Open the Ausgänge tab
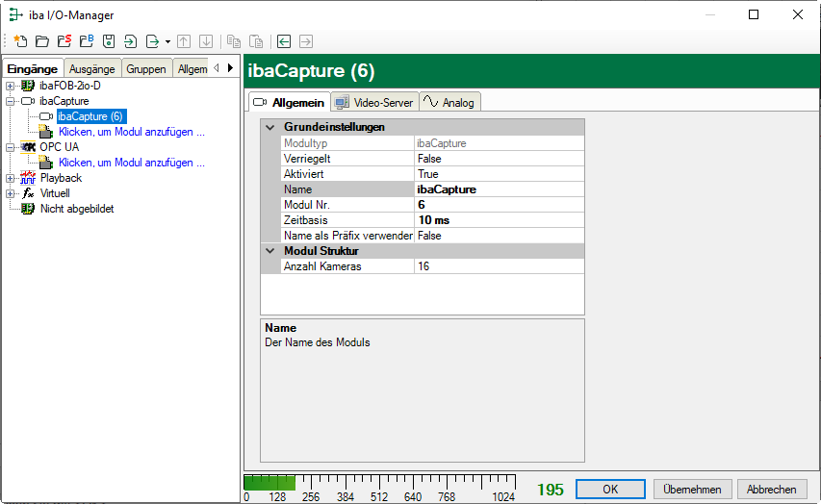The image size is (821, 504). point(92,68)
